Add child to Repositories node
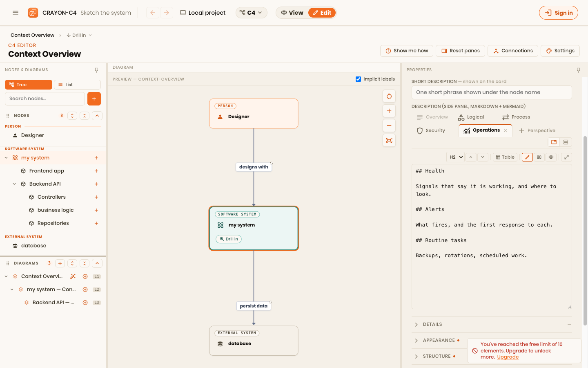Screen dimensions: 588x368 coord(96,223)
